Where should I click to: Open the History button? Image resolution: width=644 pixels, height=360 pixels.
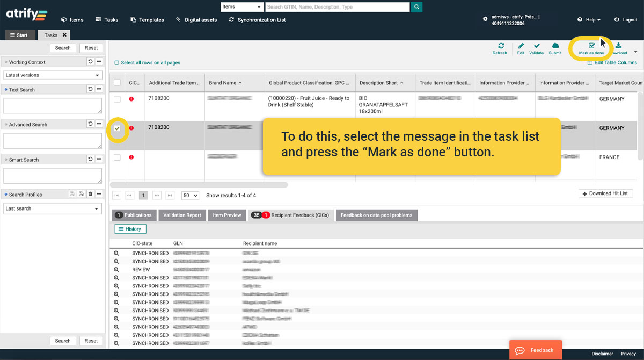[x=129, y=229]
